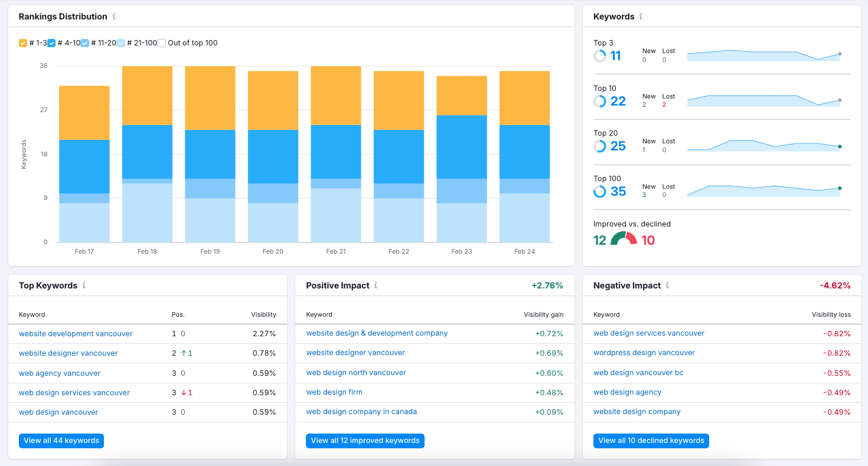868x466 pixels.
Task: Enable the Out of top 100 checkbox
Action: [x=161, y=43]
